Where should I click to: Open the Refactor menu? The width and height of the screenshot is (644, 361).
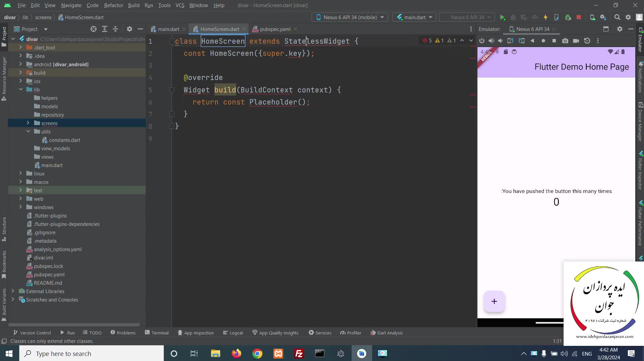113,5
